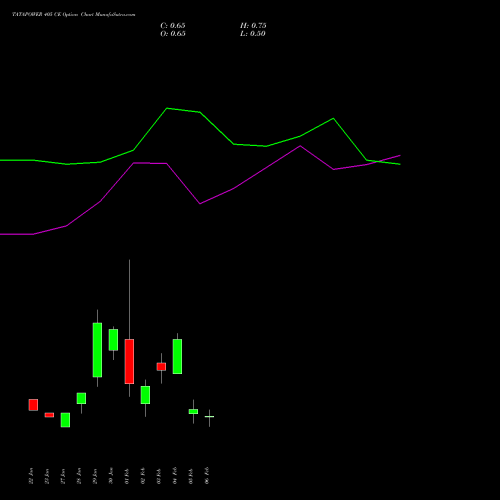The height and width of the screenshot is (500, 500).
Task: Click the 22 Jan date label
Action: point(31,476)
